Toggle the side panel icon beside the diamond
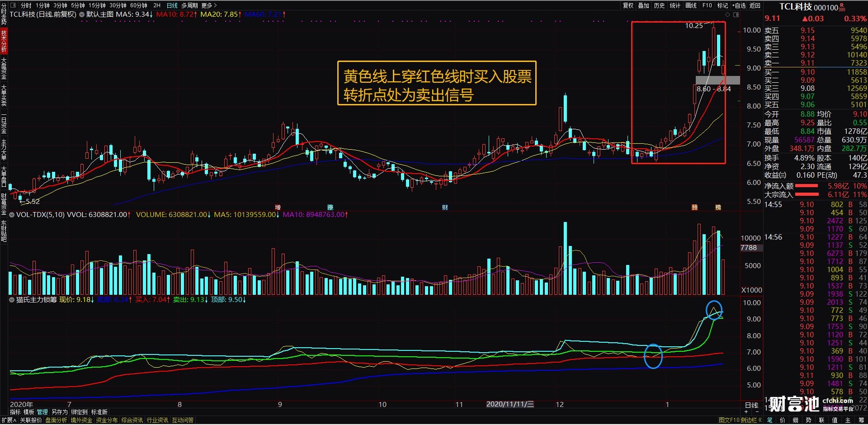This screenshot has width=868, height=425. (x=736, y=14)
